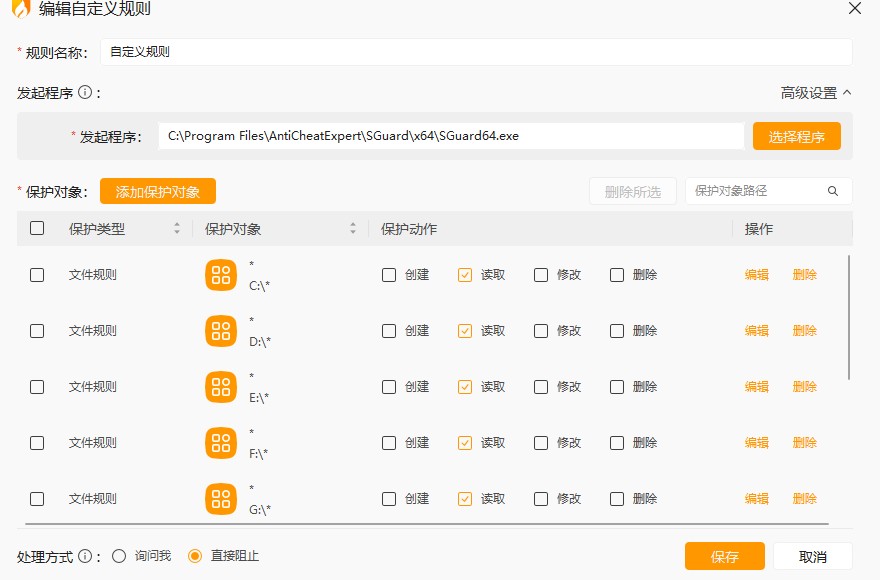Click the info icon beside 发起程序
Screen dimensions: 880x580
pos(85,93)
